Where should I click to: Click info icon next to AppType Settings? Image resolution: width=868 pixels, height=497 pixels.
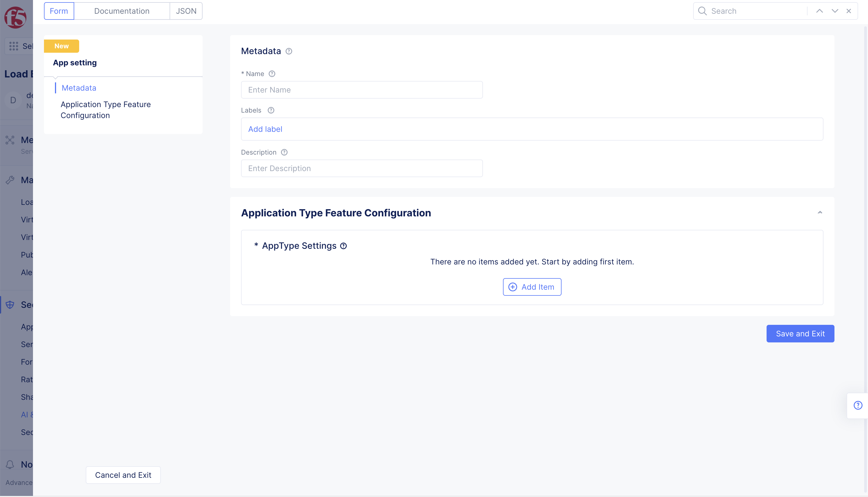(x=343, y=246)
